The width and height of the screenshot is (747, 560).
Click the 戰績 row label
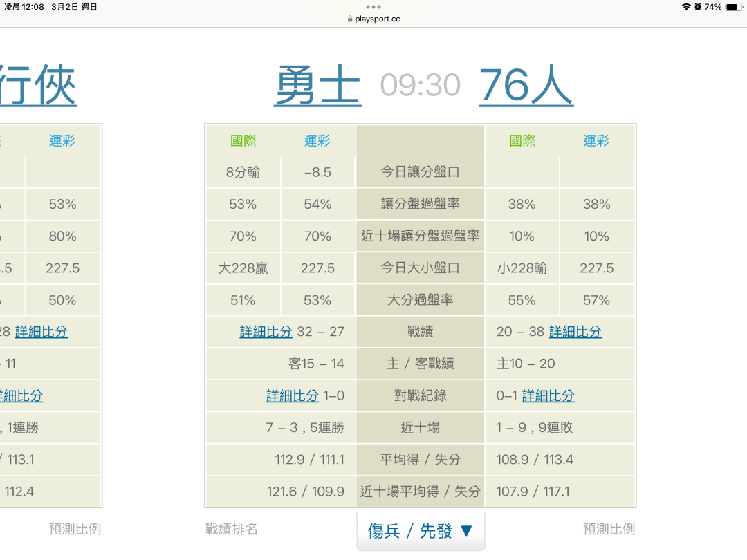[x=421, y=331]
